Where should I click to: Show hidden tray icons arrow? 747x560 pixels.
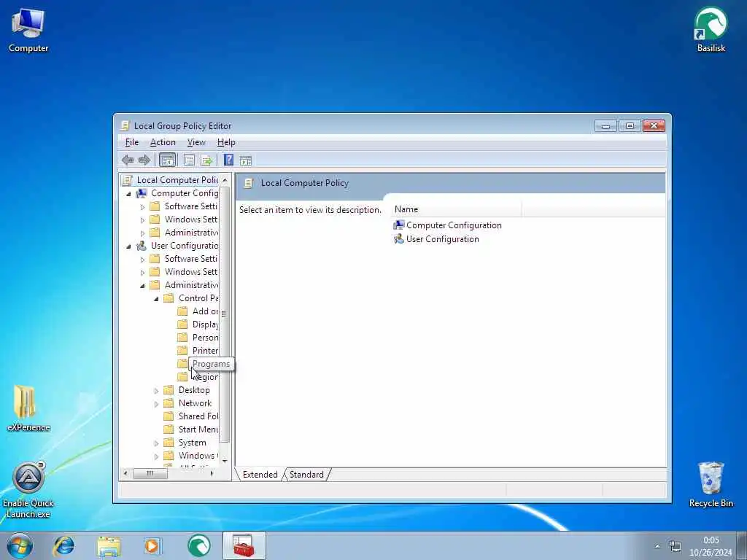[657, 547]
